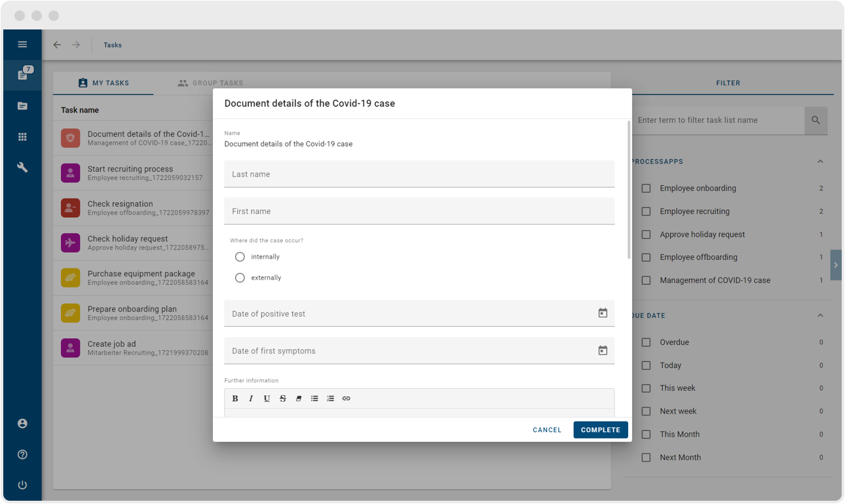
Task: Check the This Month due date filter
Action: pos(646,434)
